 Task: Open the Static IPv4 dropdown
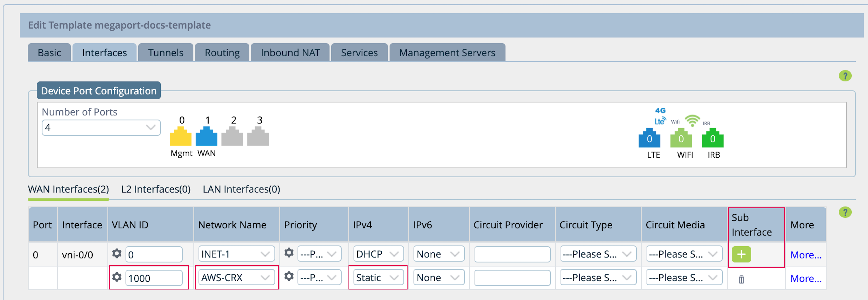[378, 277]
